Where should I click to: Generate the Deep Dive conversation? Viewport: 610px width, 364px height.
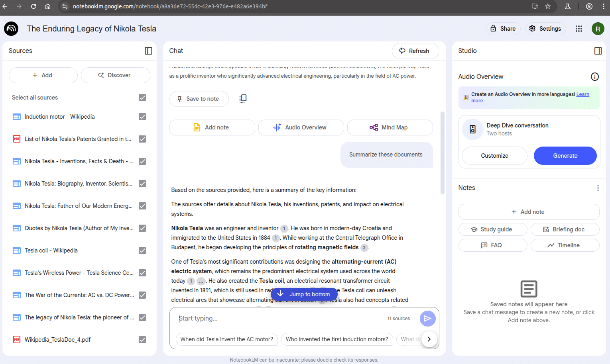[565, 156]
